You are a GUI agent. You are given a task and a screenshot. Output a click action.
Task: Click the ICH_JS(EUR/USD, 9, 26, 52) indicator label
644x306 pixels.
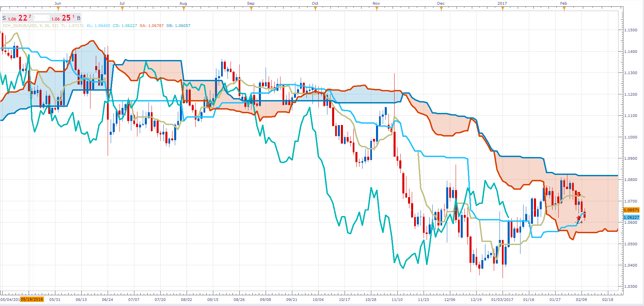[x=31, y=26]
